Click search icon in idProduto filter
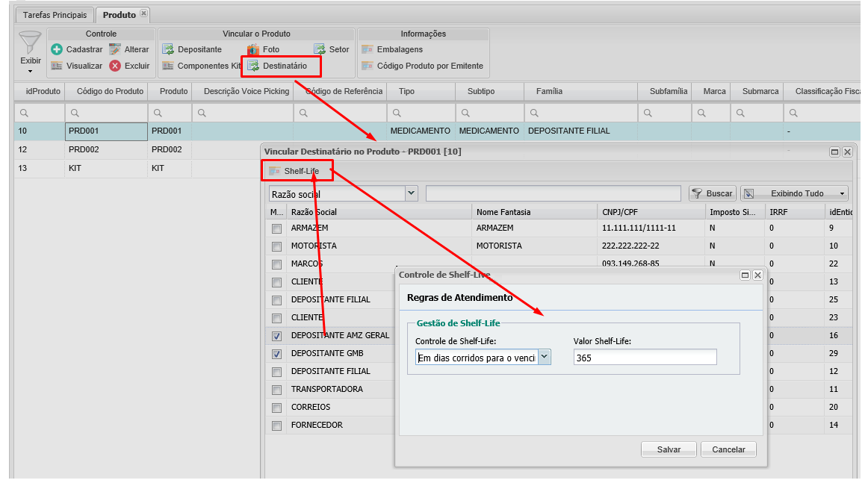This screenshot has width=868, height=486. pos(25,113)
